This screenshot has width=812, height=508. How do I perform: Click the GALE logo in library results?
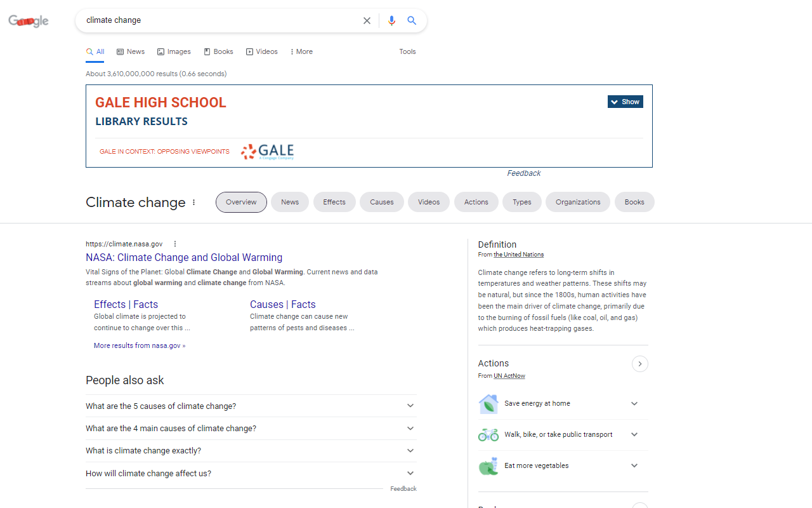267,152
